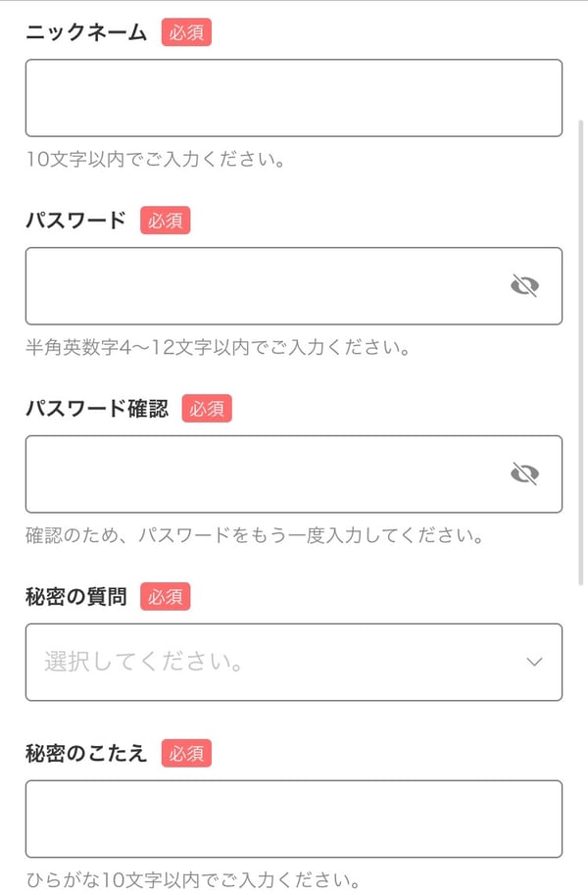
Task: Click the 必須 badge beside ニックネーム
Action: coord(186,32)
